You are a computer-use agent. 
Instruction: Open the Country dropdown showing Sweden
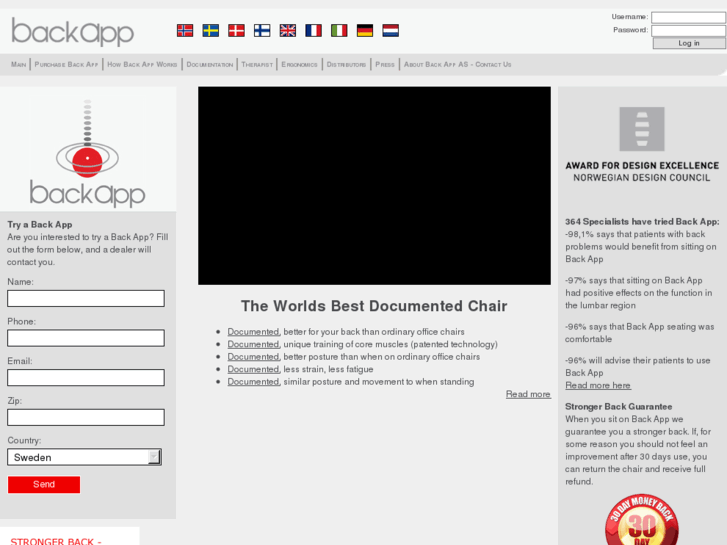pos(84,457)
